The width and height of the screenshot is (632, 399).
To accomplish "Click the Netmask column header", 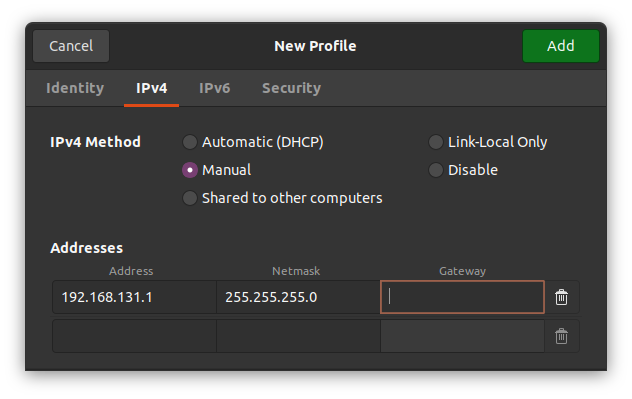I will (x=296, y=271).
